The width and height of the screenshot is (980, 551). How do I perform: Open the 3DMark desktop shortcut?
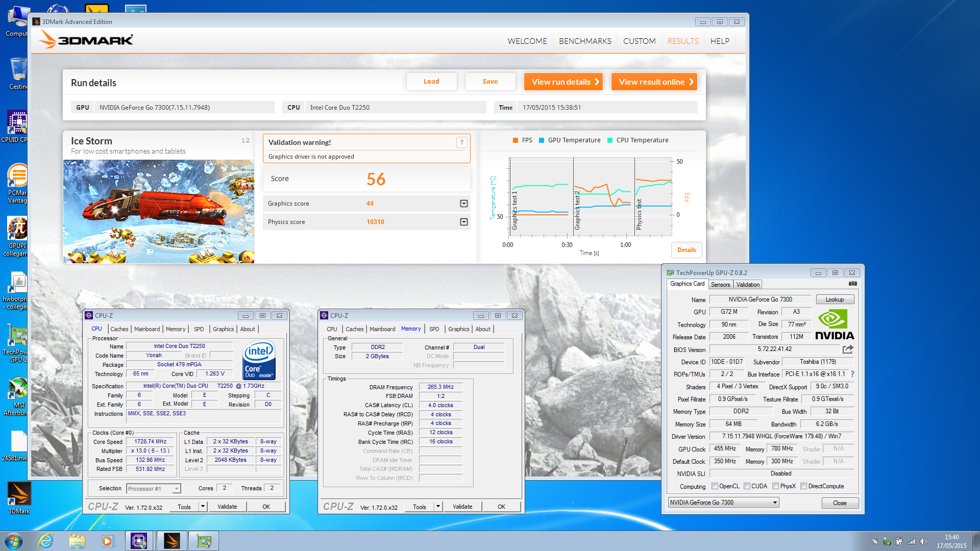pyautogui.click(x=18, y=498)
